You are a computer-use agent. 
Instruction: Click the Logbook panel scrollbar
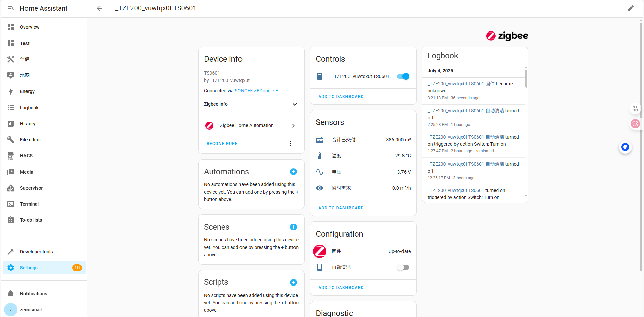click(x=526, y=79)
